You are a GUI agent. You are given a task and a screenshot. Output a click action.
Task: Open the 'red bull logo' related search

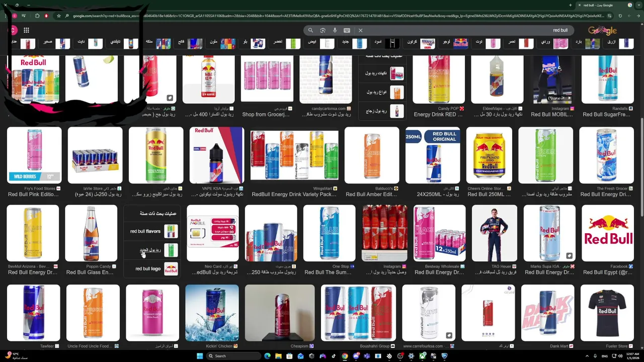pyautogui.click(x=153, y=268)
